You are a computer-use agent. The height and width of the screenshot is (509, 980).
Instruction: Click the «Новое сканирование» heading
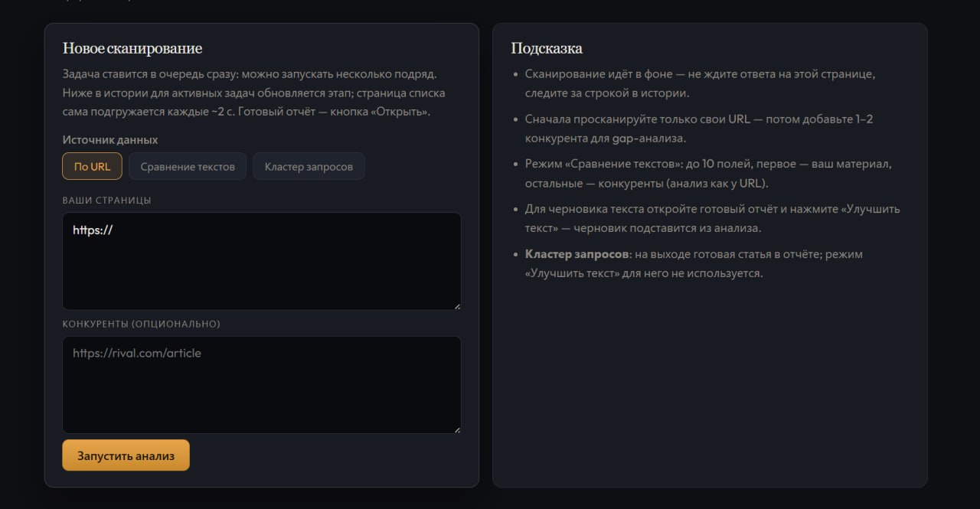(x=132, y=48)
